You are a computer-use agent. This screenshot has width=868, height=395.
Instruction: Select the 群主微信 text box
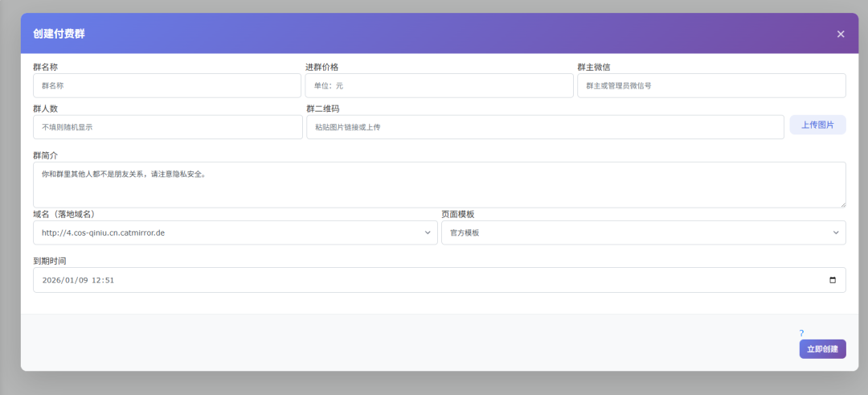pyautogui.click(x=710, y=85)
